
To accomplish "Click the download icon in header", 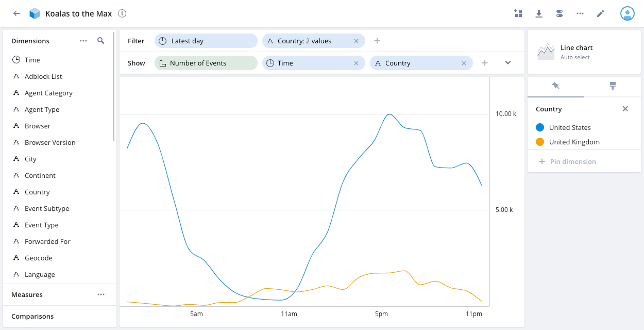I will pos(539,14).
